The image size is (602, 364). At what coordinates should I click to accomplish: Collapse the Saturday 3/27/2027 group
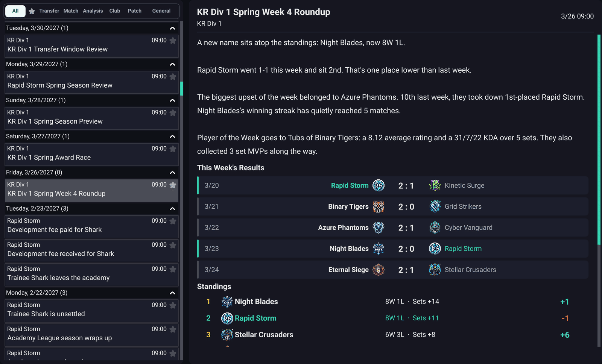172,136
